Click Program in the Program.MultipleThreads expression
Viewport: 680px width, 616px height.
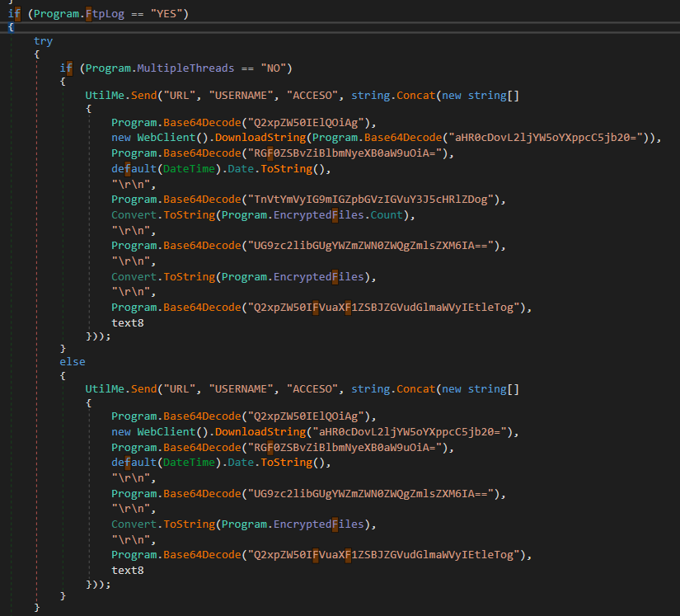108,68
